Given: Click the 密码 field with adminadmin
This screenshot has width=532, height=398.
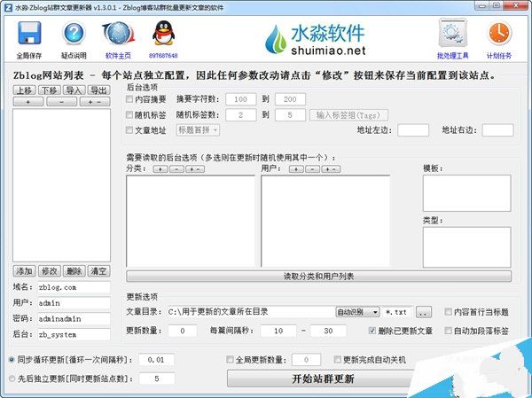Looking at the screenshot, I should tap(74, 318).
